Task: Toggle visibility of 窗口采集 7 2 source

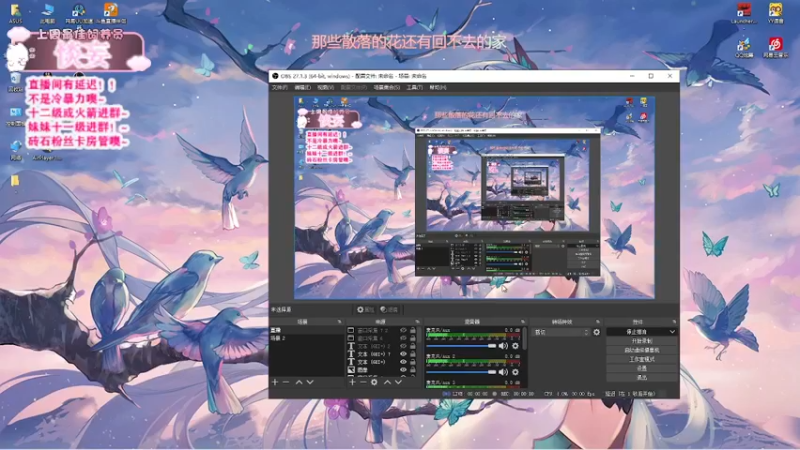Action: (x=403, y=331)
